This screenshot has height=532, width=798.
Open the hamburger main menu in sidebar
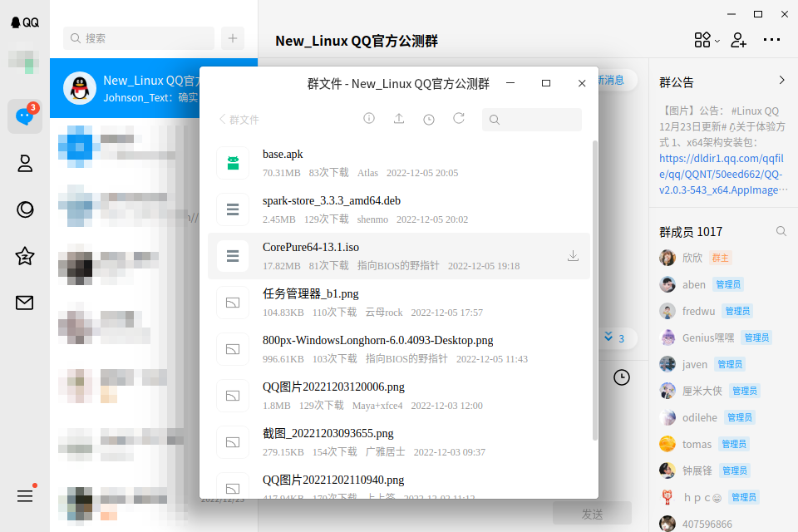[x=24, y=496]
